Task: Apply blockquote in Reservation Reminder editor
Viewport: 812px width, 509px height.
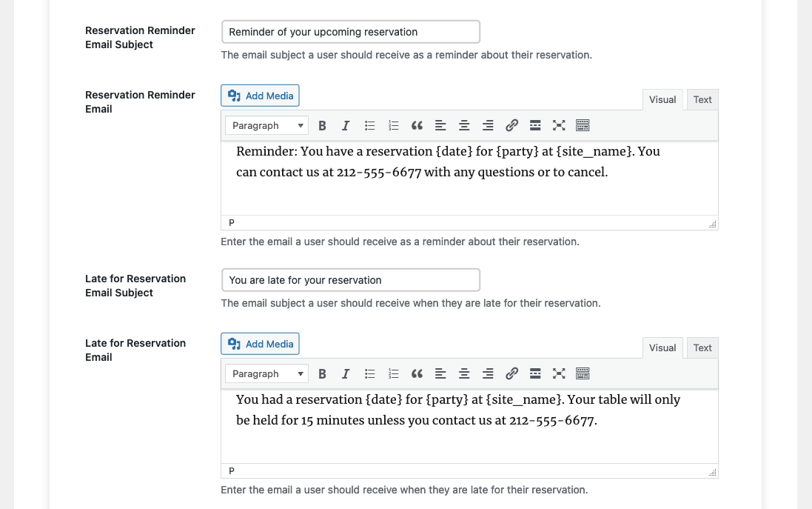Action: click(x=417, y=124)
